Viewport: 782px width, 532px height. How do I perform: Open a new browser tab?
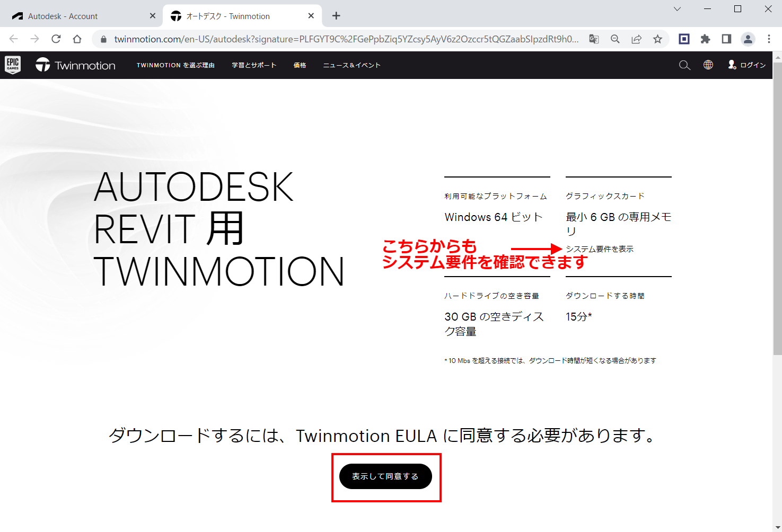[x=336, y=15]
